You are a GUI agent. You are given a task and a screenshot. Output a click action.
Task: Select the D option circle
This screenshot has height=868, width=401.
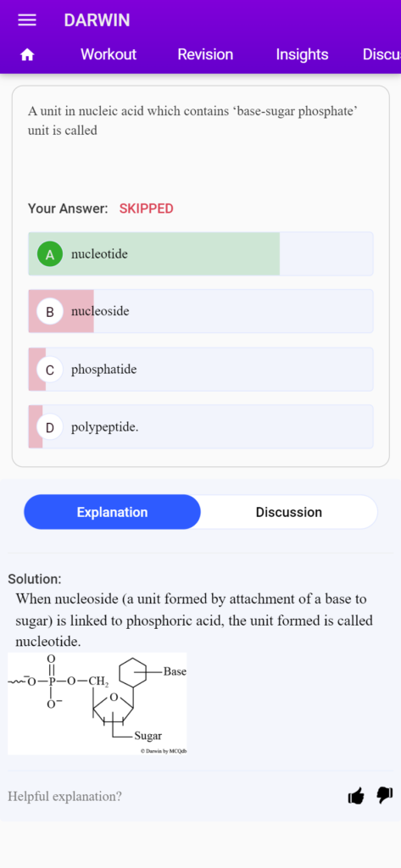pos(50,427)
